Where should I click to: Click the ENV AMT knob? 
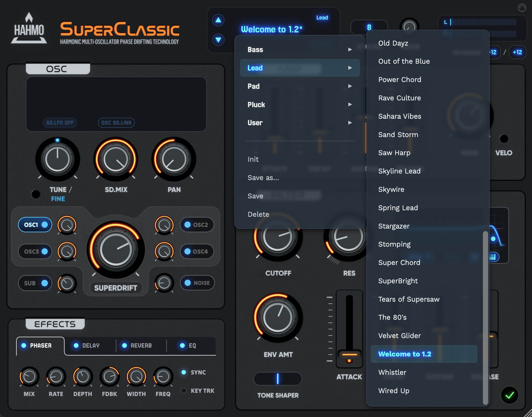278,318
